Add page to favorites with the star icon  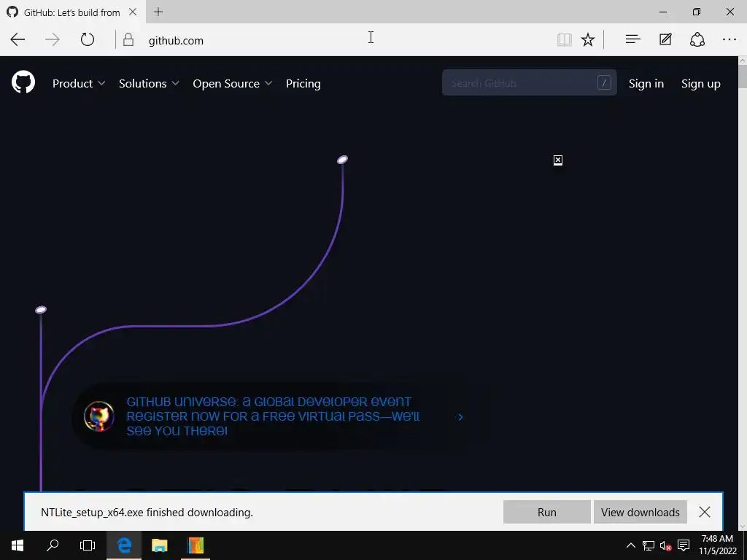point(588,39)
